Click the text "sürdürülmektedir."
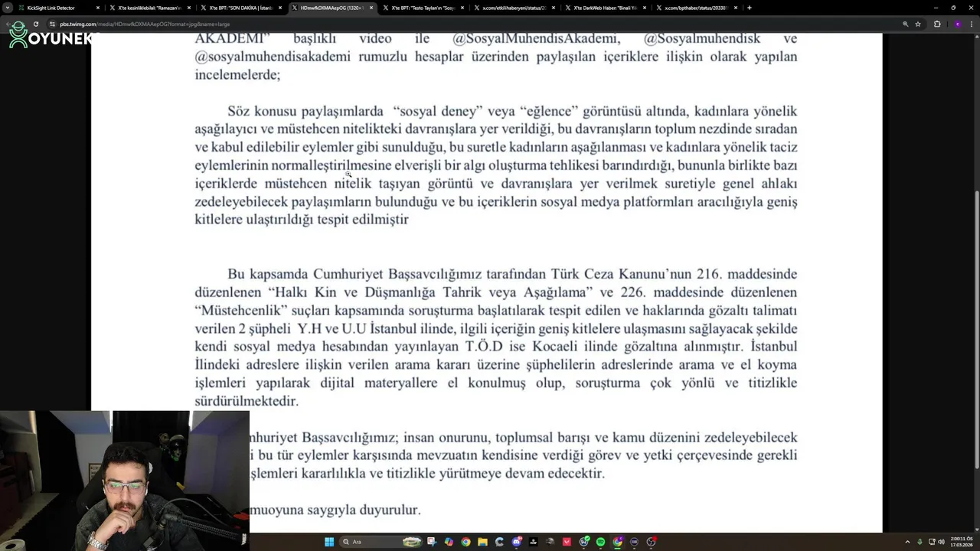Viewport: 980px width, 551px height. [x=247, y=401]
